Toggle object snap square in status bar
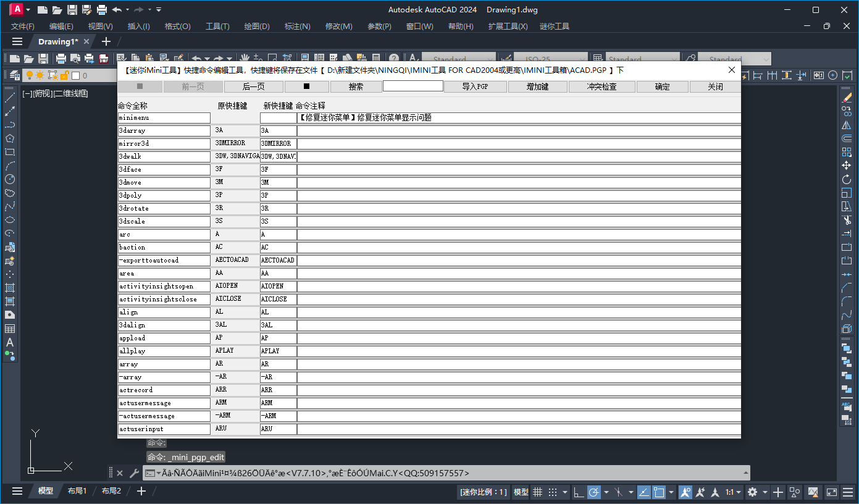The image size is (859, 504). pos(658,492)
